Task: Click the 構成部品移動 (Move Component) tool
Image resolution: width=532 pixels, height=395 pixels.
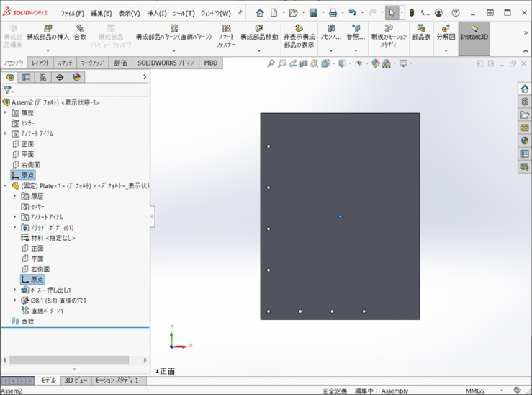Action: point(259,33)
